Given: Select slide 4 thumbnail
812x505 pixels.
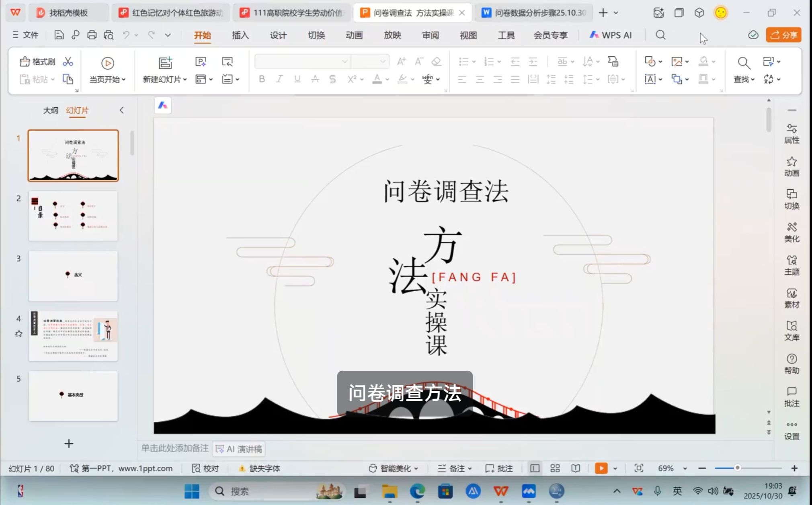Looking at the screenshot, I should click(73, 336).
